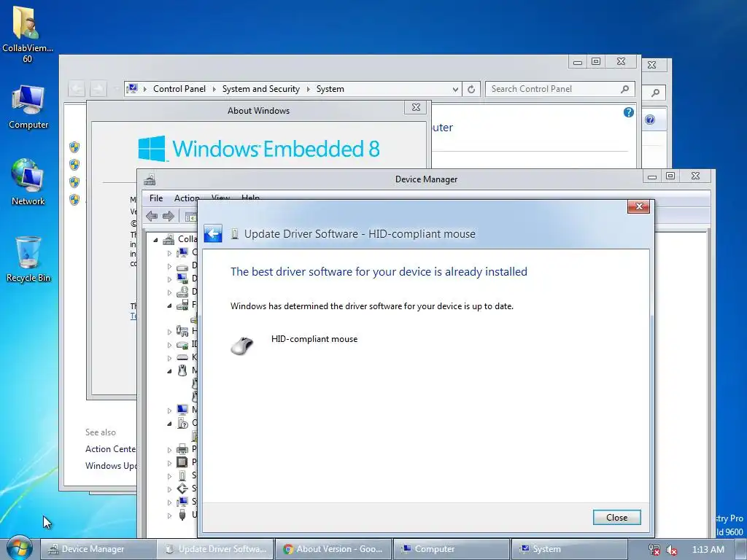The height and width of the screenshot is (560, 747).
Task: Click the blue back arrow in Update Driver Software
Action: [x=213, y=234]
